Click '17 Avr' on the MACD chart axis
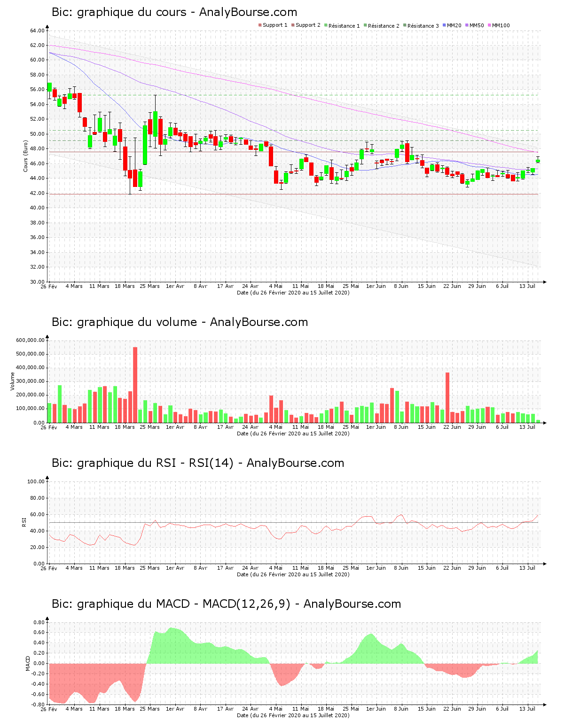The image size is (564, 728). (225, 709)
